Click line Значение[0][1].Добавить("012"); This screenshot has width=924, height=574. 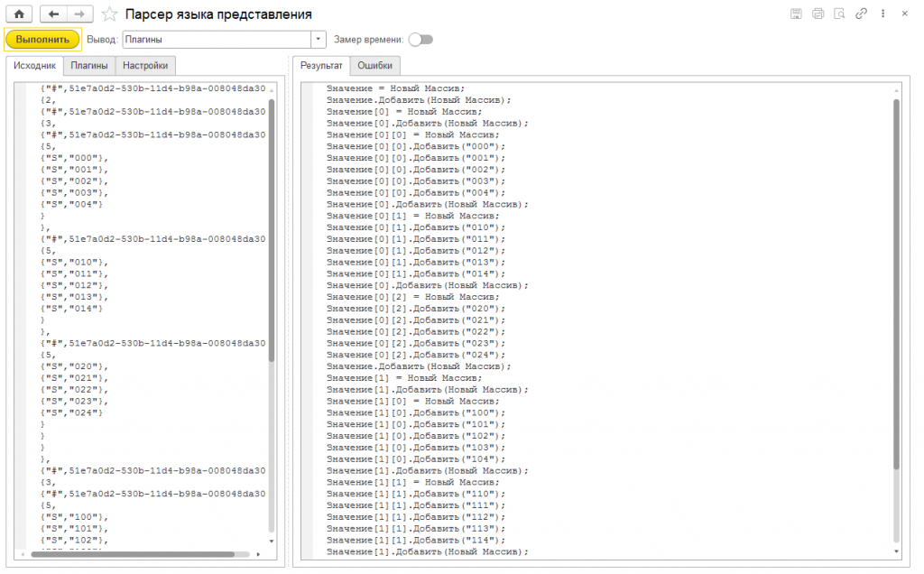click(x=416, y=251)
